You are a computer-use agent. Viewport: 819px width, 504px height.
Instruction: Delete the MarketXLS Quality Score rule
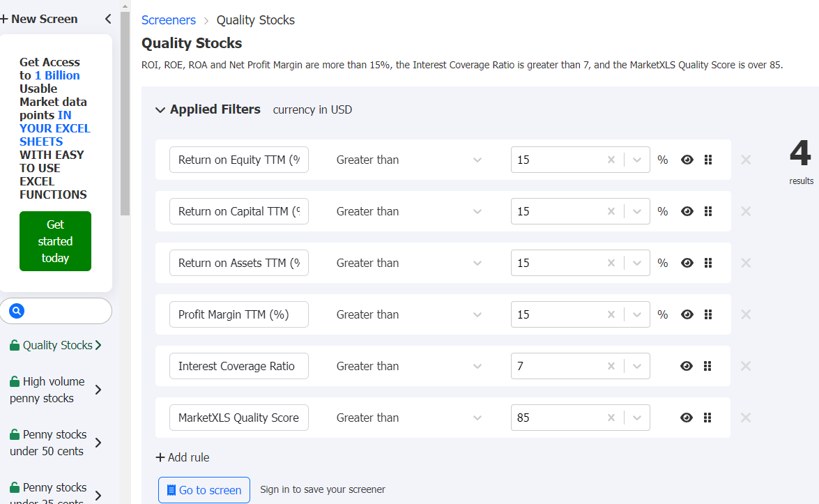click(746, 418)
